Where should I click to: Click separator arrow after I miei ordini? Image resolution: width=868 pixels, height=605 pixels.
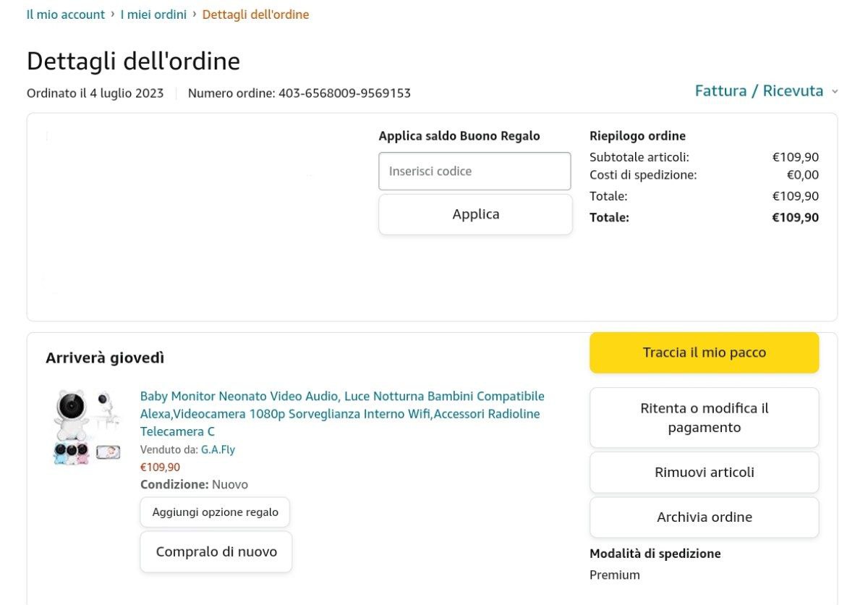(x=195, y=14)
